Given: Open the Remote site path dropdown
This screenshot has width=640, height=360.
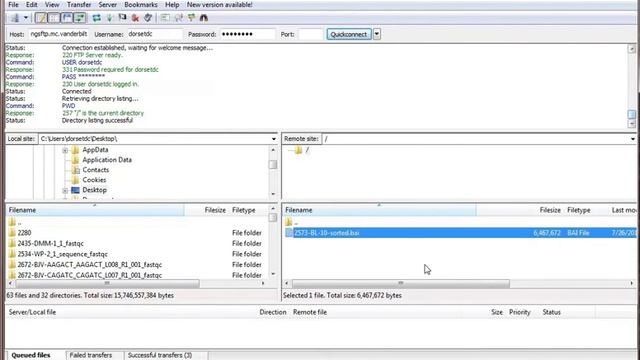Looking at the screenshot, I should coord(632,139).
